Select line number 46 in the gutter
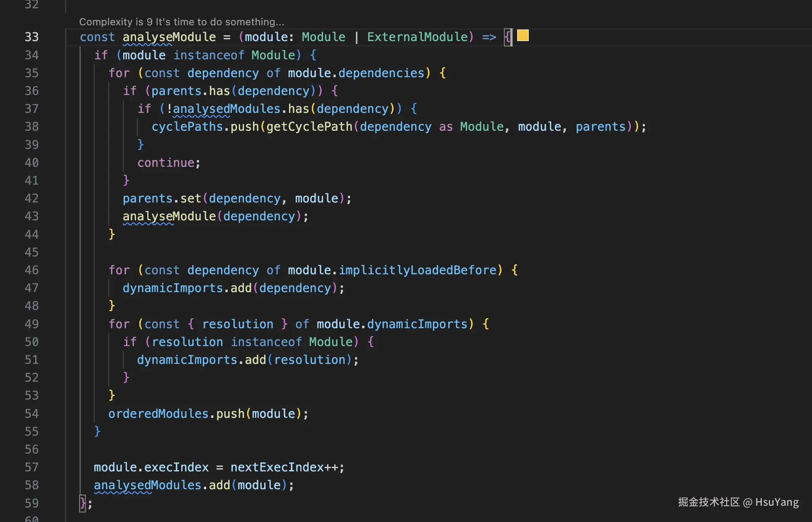The height and width of the screenshot is (522, 812). tap(32, 270)
